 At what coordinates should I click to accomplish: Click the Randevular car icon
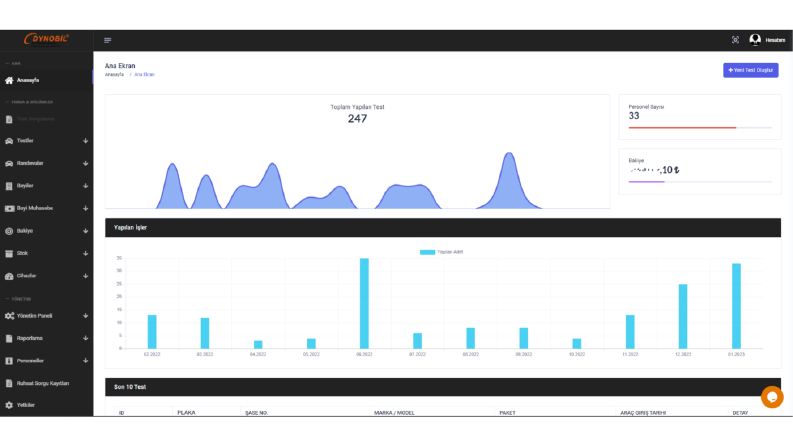tap(9, 163)
